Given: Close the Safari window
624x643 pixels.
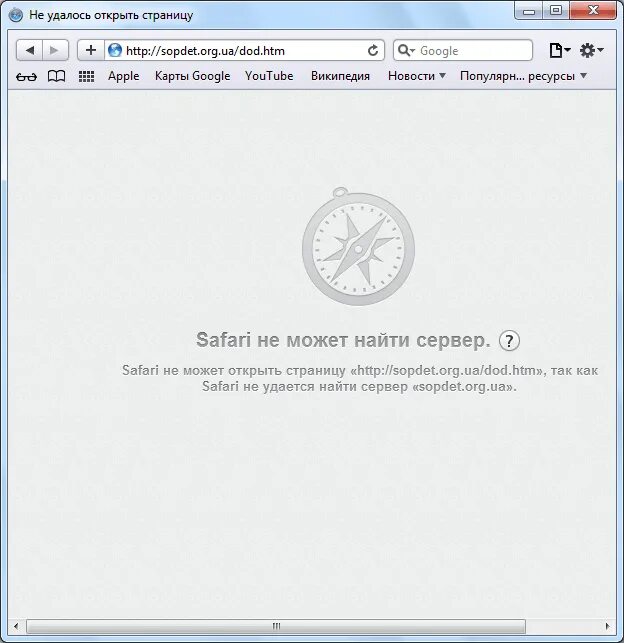Looking at the screenshot, I should point(593,11).
